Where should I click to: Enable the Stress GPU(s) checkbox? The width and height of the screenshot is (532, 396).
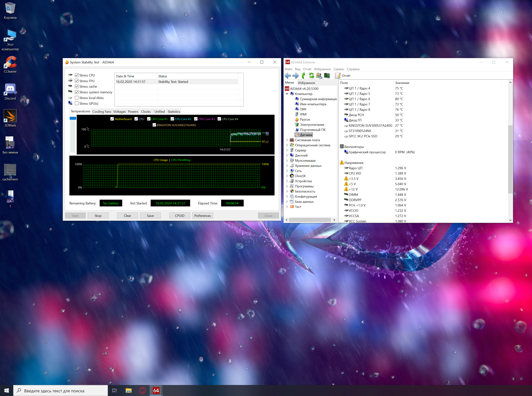(x=77, y=103)
